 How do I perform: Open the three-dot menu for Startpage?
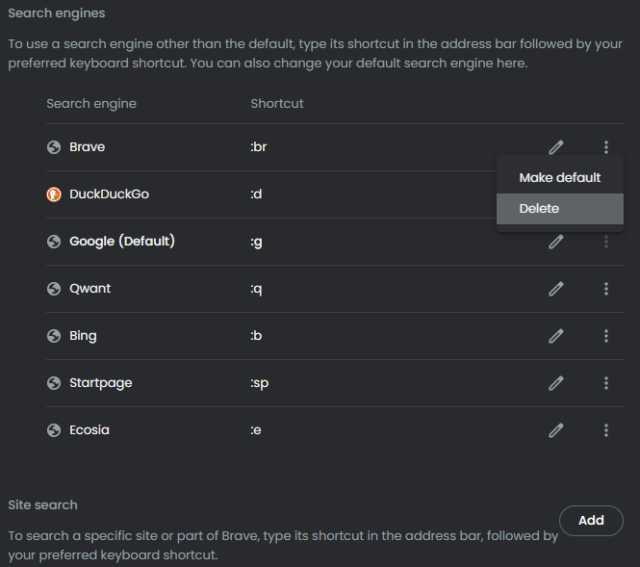coord(606,383)
